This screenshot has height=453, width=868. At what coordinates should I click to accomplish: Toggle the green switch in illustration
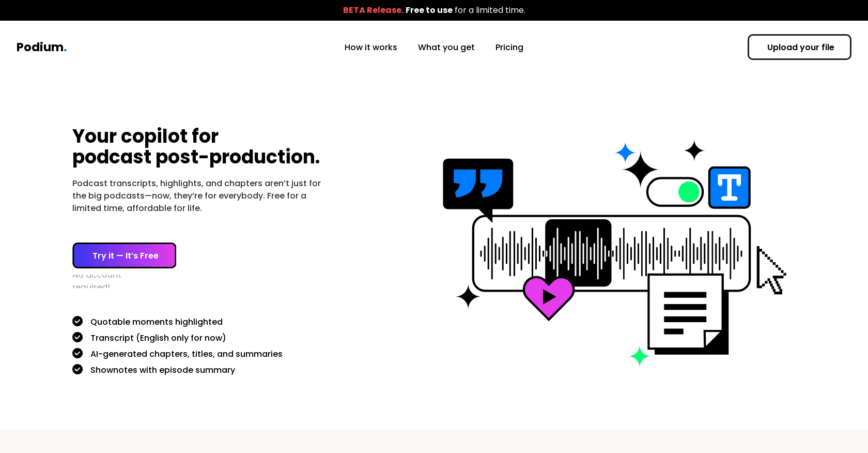coord(675,192)
